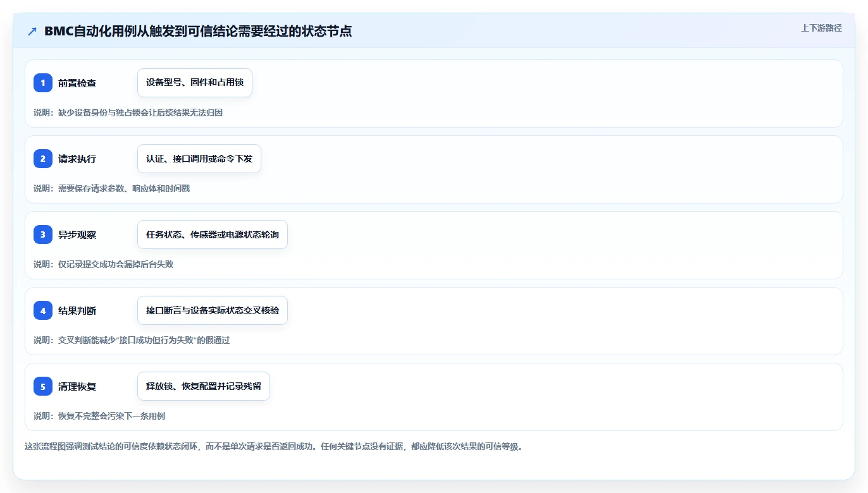
Task: Open the 任务状态、传感器或电源状态轮询 chip
Action: click(x=213, y=234)
